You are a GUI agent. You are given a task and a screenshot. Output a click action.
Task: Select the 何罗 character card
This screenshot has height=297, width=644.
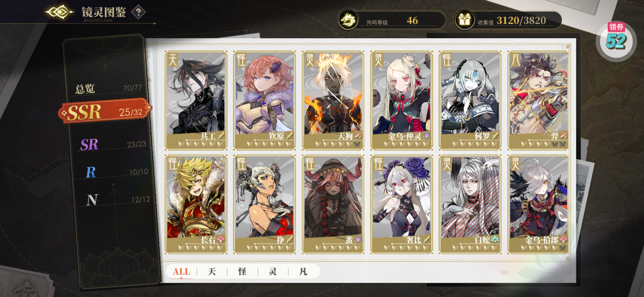pyautogui.click(x=470, y=100)
